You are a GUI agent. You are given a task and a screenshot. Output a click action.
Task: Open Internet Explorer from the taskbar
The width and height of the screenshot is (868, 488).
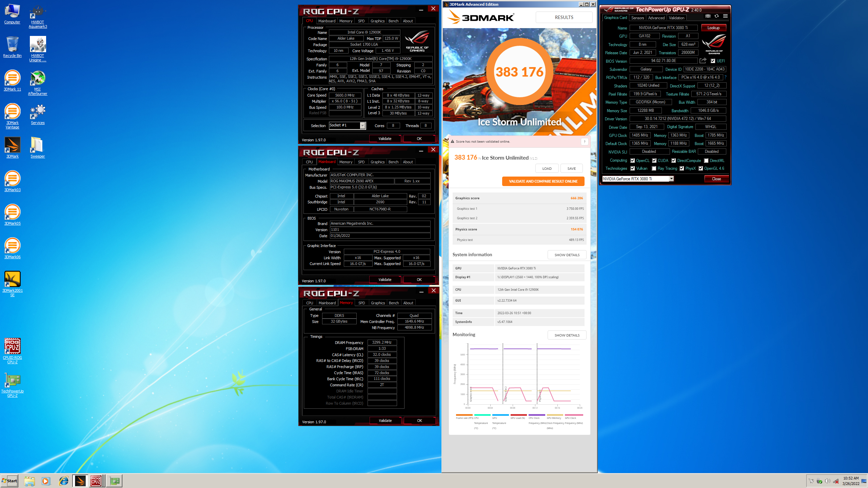click(63, 481)
